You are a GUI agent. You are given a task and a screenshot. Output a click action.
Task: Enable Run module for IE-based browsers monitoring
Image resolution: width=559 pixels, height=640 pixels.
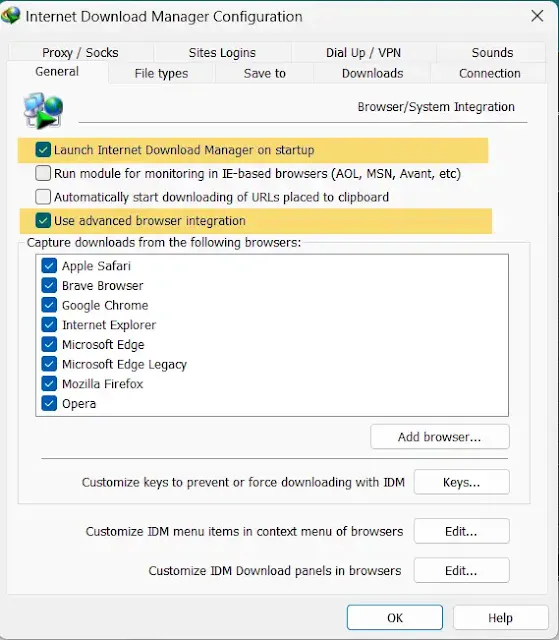click(x=43, y=173)
